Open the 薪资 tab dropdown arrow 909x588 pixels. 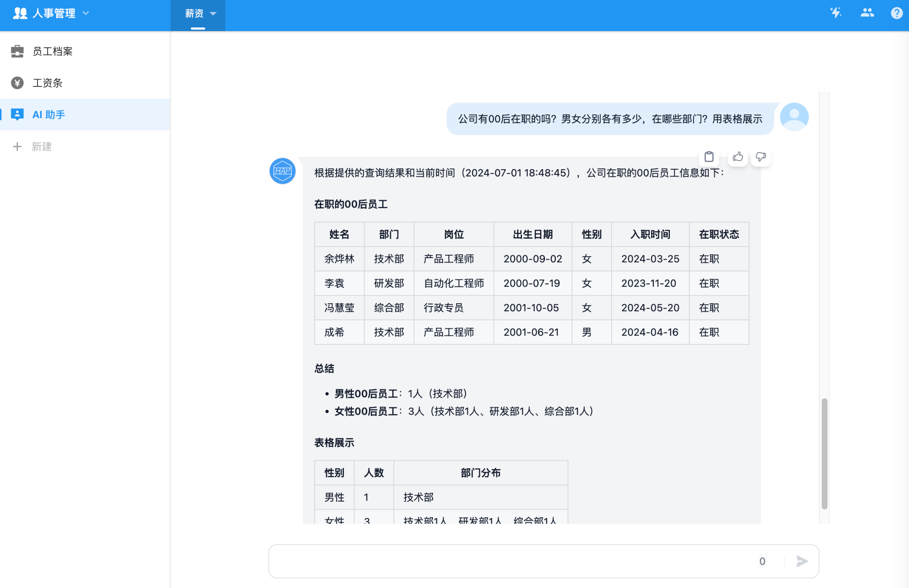213,14
